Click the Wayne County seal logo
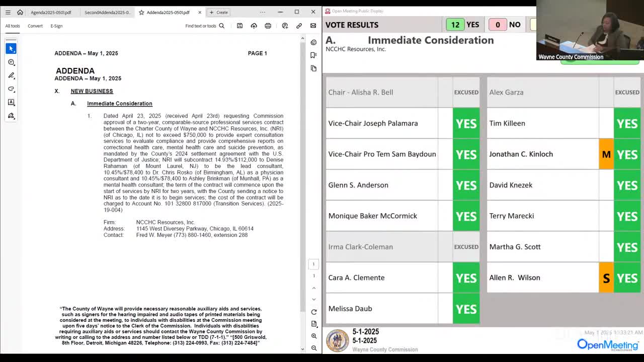 coord(338,340)
